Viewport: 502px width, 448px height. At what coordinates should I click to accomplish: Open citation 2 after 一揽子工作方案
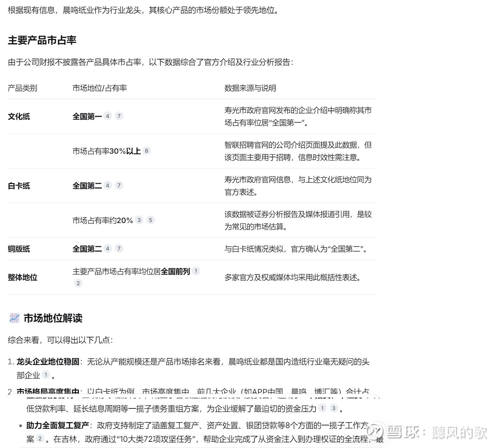point(40,439)
